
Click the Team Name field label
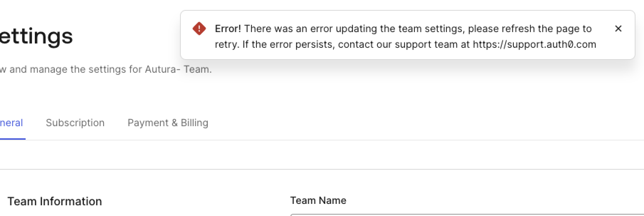[318, 200]
